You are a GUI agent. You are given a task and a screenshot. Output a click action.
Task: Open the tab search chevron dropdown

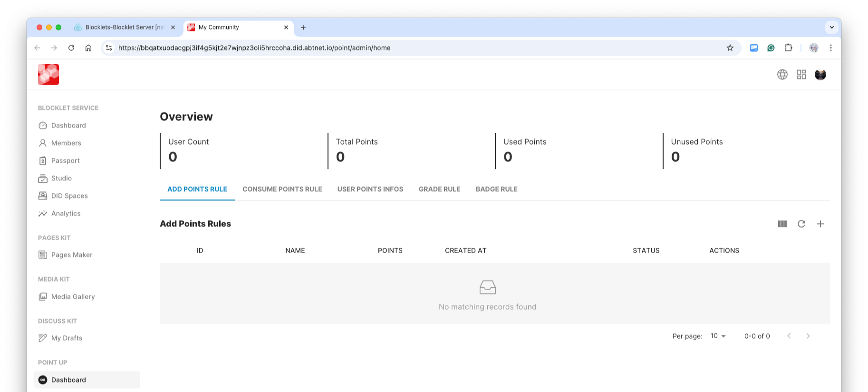pyautogui.click(x=831, y=27)
